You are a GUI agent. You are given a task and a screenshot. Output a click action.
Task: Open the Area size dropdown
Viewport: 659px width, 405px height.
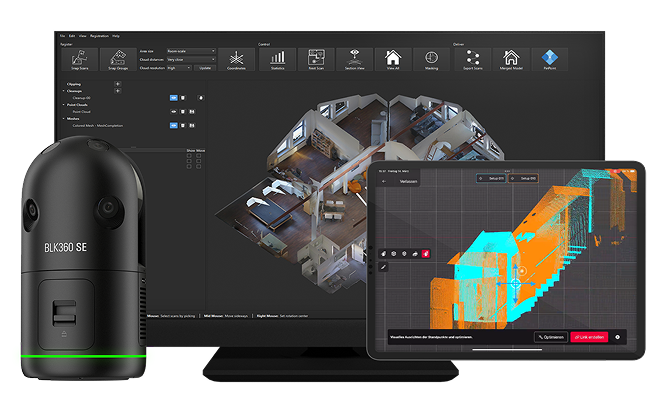[191, 51]
